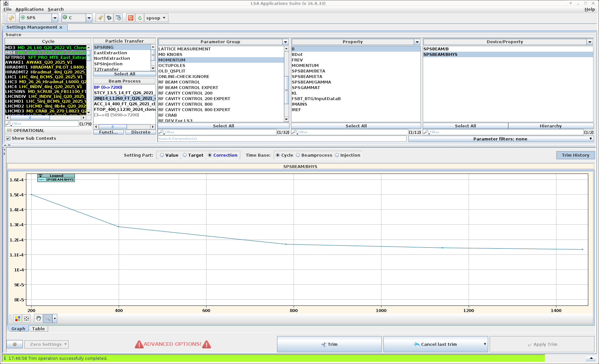Open the Applications menu
The height and width of the screenshot is (364, 599).
[x=29, y=9]
